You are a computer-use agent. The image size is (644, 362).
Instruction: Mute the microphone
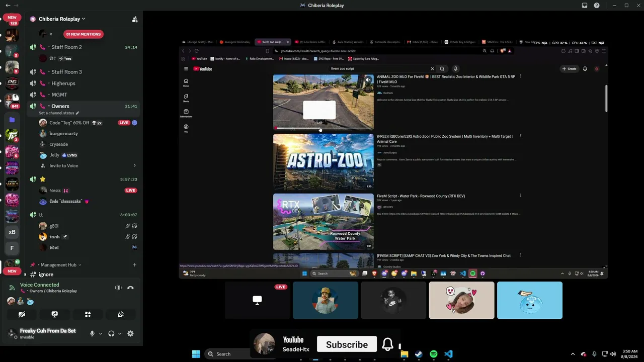click(92, 334)
